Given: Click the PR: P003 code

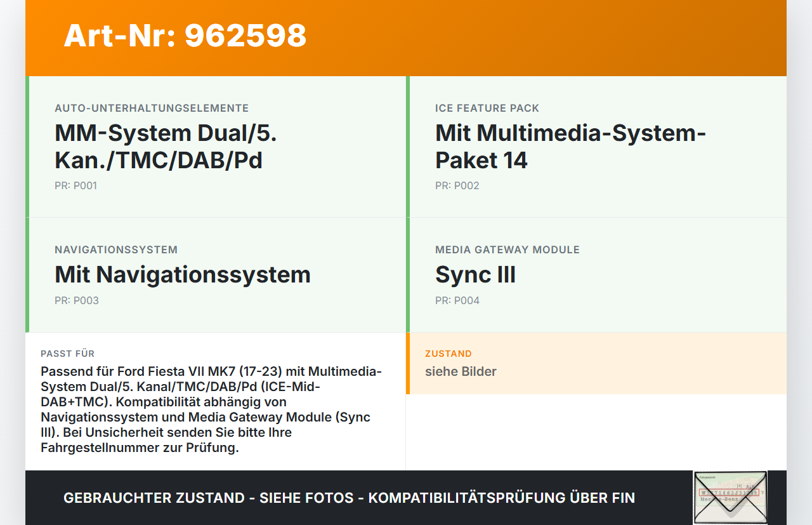Looking at the screenshot, I should (x=77, y=301).
